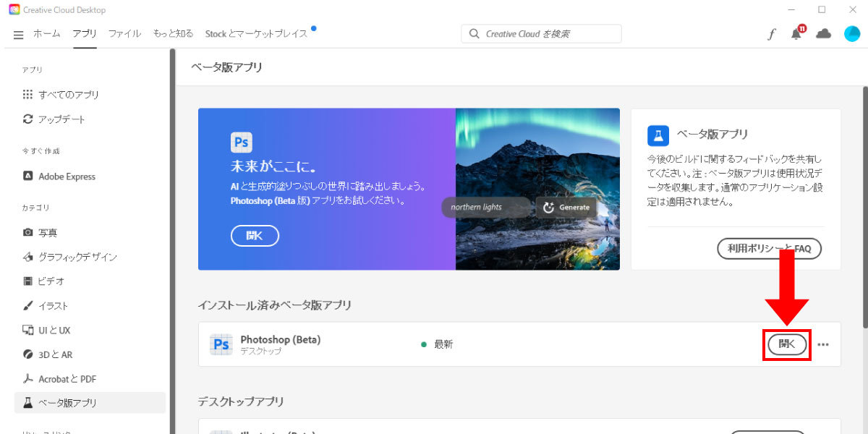
Task: Go to the ホーム tab
Action: [x=47, y=33]
